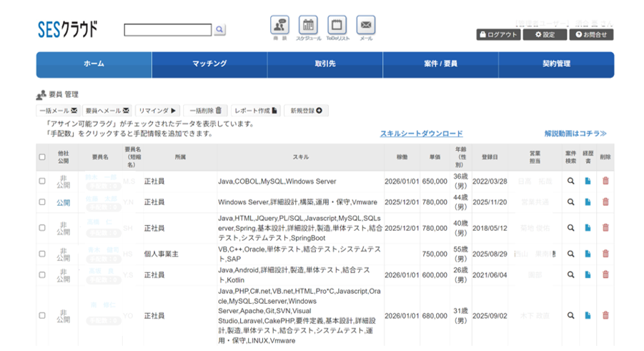Click the スキルシートダウンロード link
This screenshot has height=351, width=644.
(421, 134)
